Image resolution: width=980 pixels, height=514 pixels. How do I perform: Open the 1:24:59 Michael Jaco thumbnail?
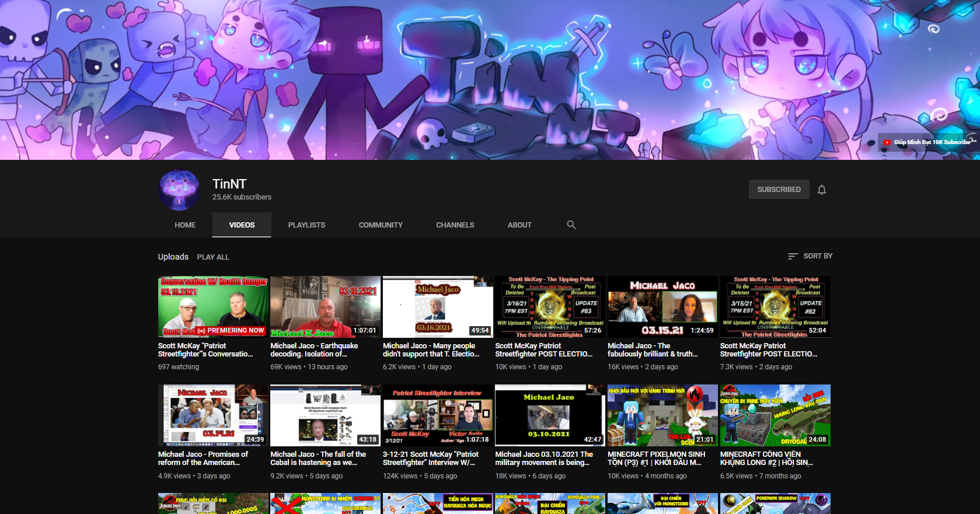662,307
